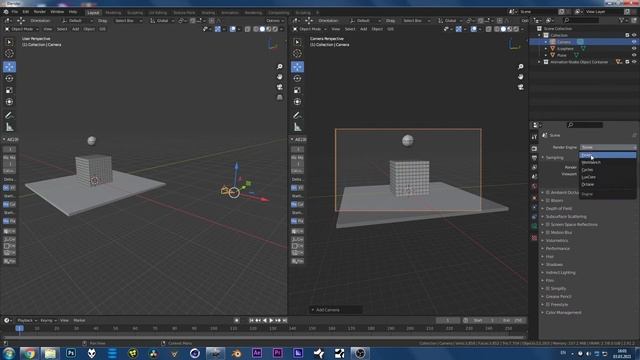Open Tool properties tab
The width and height of the screenshot is (640, 360).
click(534, 137)
